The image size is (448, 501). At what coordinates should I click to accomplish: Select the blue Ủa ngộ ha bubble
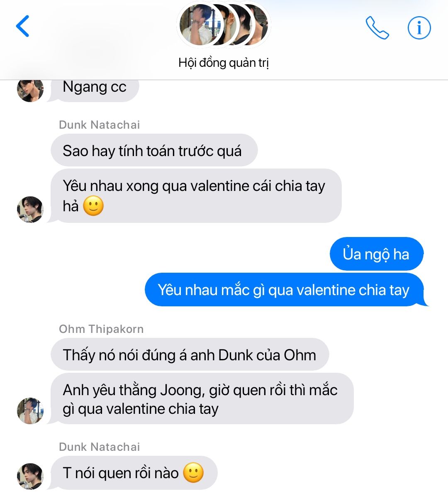click(x=376, y=254)
